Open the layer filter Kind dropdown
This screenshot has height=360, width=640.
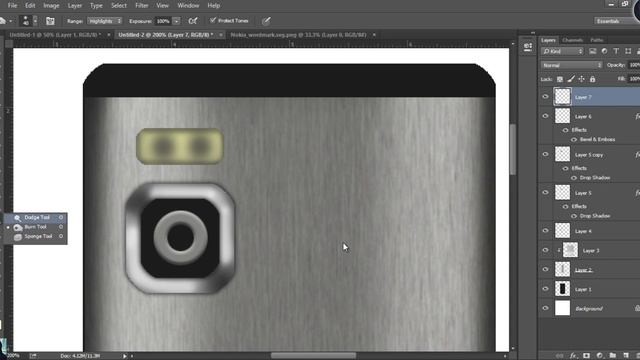point(562,51)
